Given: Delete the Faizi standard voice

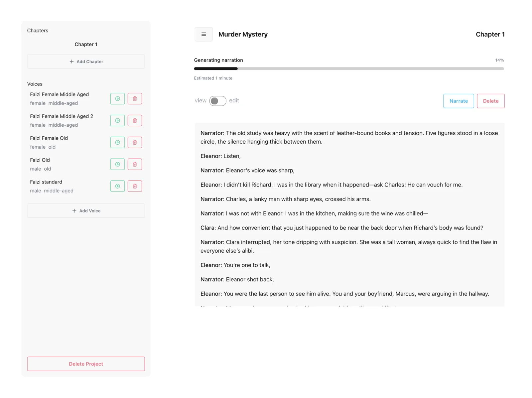Looking at the screenshot, I should pyautogui.click(x=135, y=186).
